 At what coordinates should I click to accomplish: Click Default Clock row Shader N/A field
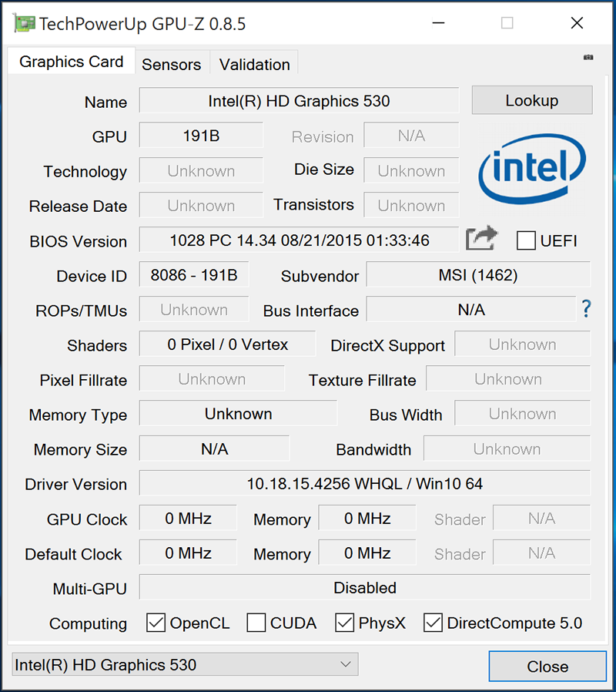(x=541, y=553)
